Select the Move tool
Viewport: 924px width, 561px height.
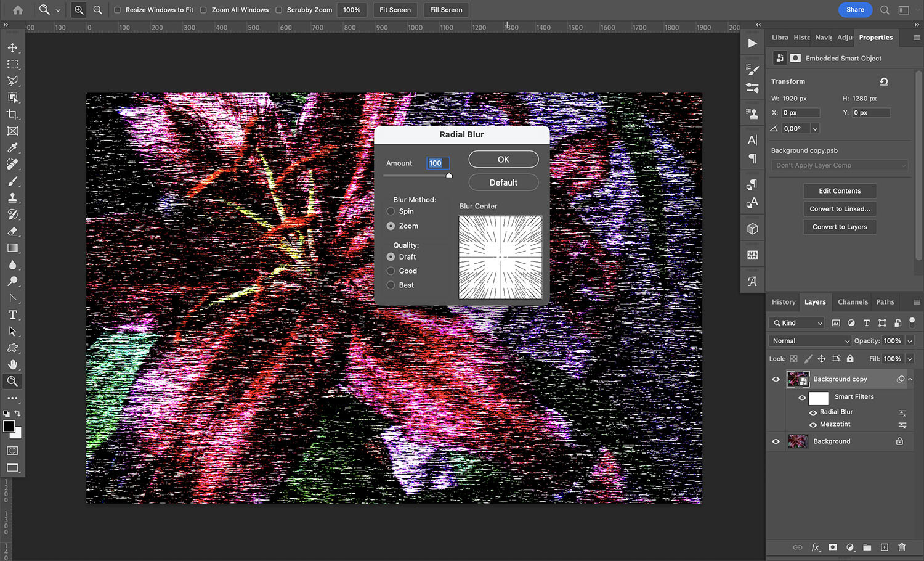click(x=13, y=47)
